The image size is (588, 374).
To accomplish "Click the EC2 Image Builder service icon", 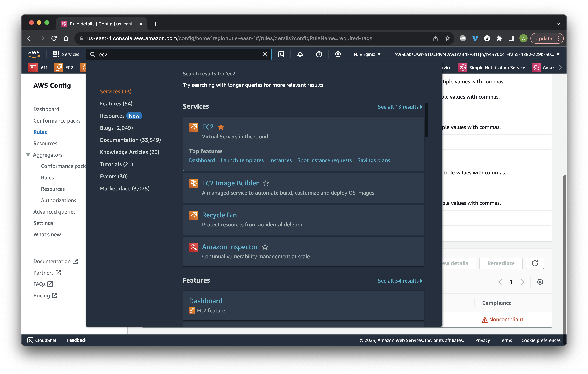I will (x=193, y=183).
